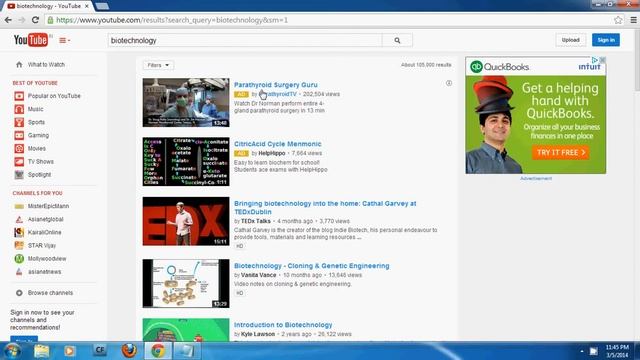Image resolution: width=640 pixels, height=360 pixels.
Task: Click the cloning diagram video thumbnail
Action: (x=186, y=283)
